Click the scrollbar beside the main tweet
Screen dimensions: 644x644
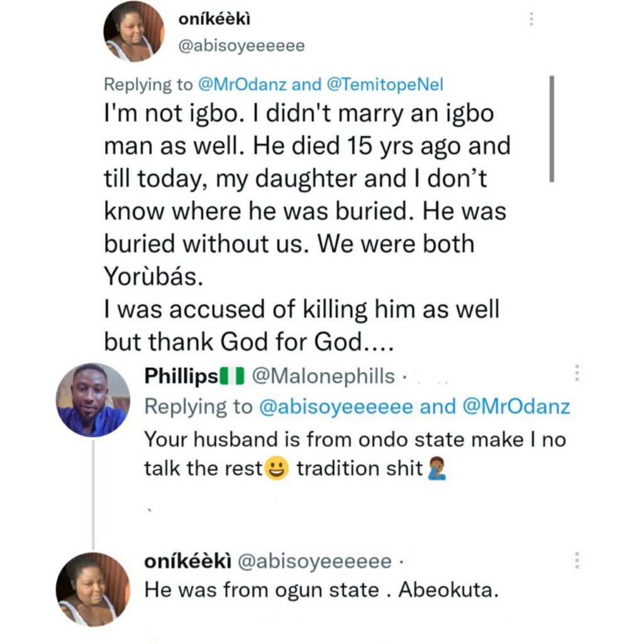[552, 129]
